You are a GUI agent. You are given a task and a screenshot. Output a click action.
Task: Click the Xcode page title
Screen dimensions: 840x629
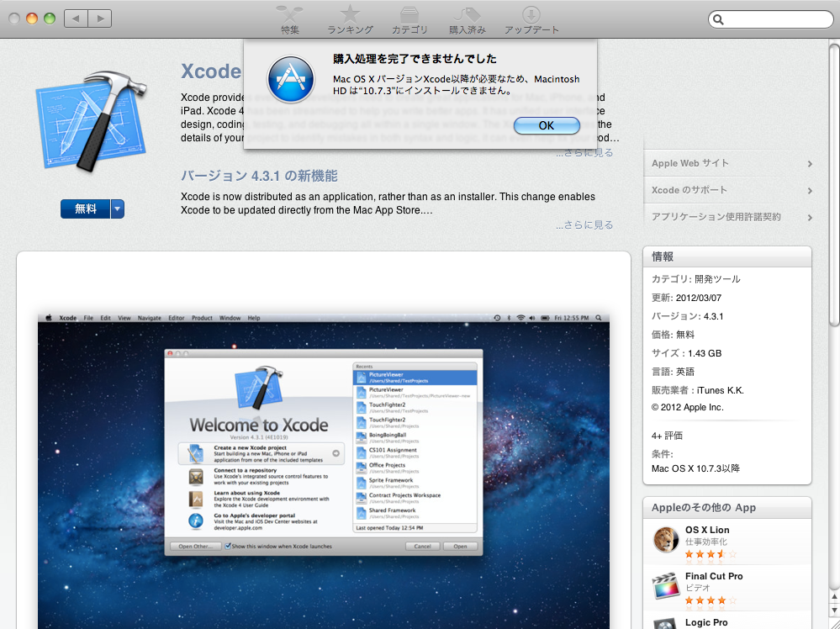click(211, 71)
